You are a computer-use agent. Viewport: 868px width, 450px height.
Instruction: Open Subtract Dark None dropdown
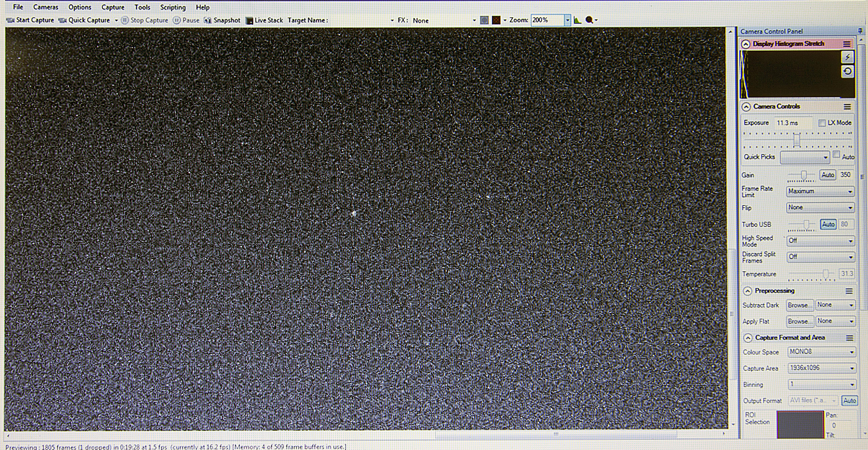tap(835, 305)
